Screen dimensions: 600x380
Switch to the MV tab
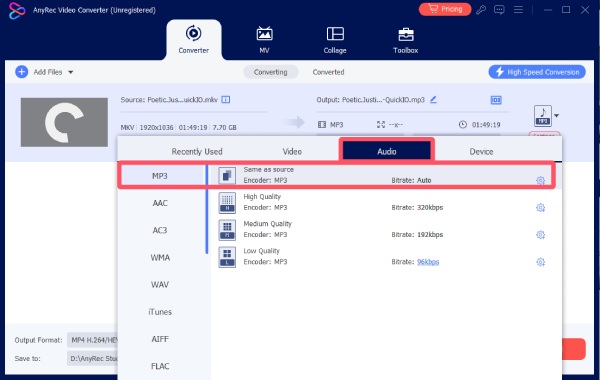coord(264,40)
